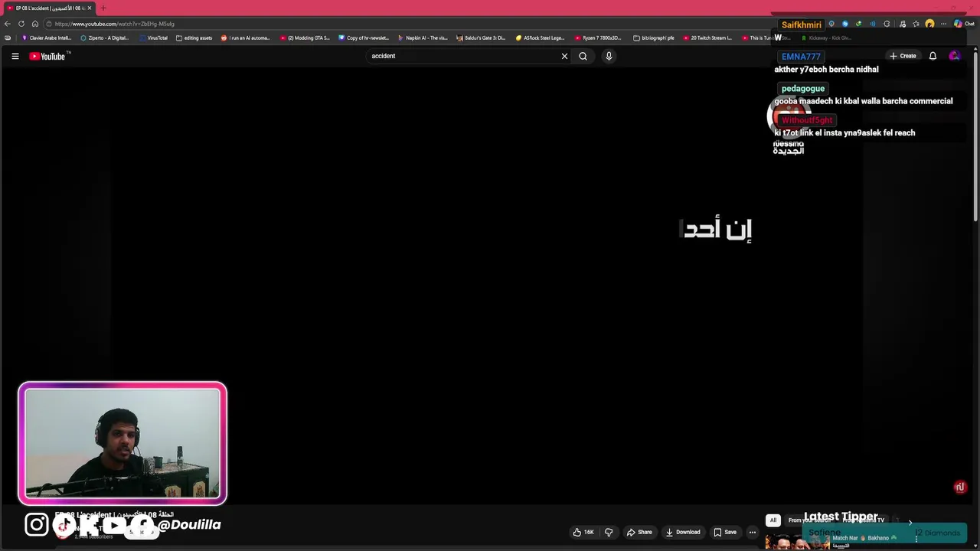
Task: Click the read aloud speaker icon
Action: [873, 24]
